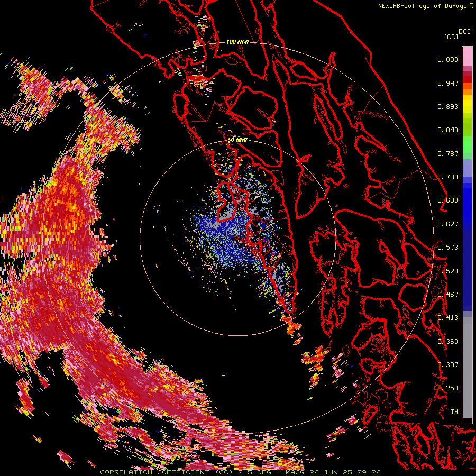Image resolution: width=476 pixels, height=476 pixels.
Task: Click the 0.573 legend value
Action: (x=448, y=248)
